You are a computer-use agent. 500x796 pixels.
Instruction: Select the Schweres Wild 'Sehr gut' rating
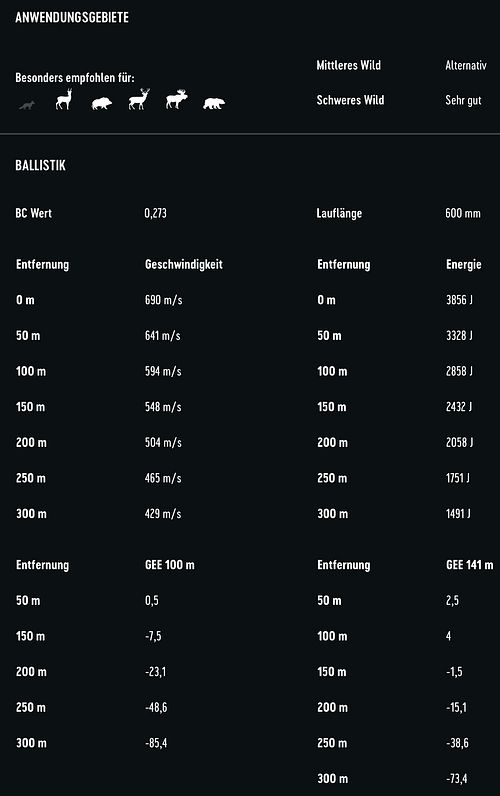click(x=463, y=101)
